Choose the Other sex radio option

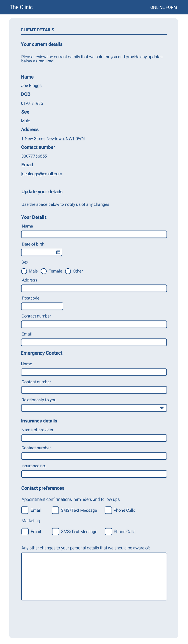[68, 271]
